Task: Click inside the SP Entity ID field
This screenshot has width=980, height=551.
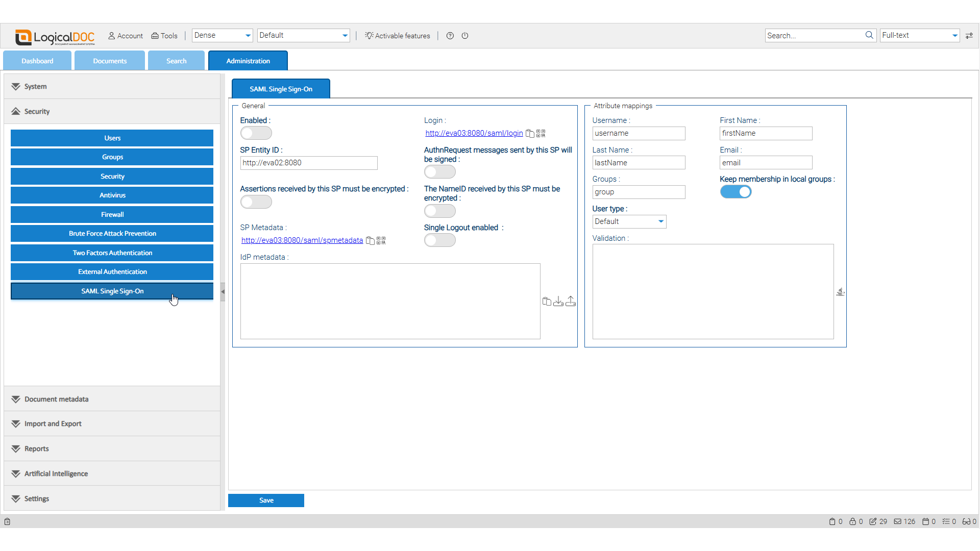Action: click(308, 163)
